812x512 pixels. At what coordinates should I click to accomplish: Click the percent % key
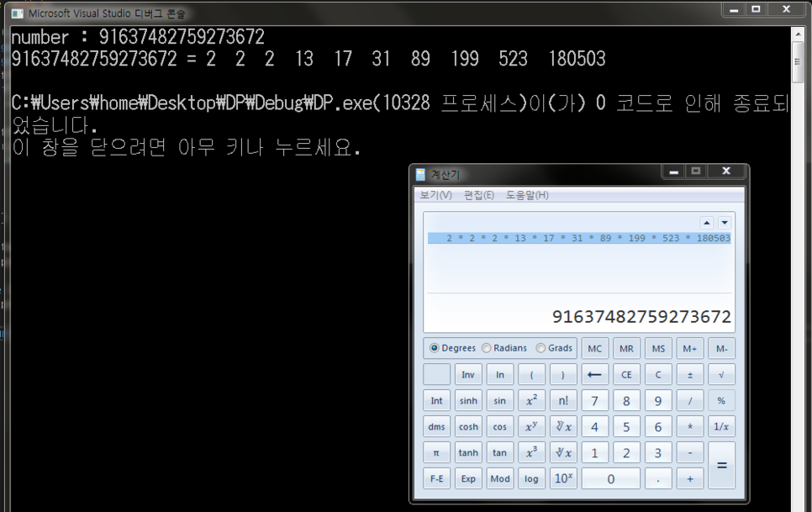point(721,401)
